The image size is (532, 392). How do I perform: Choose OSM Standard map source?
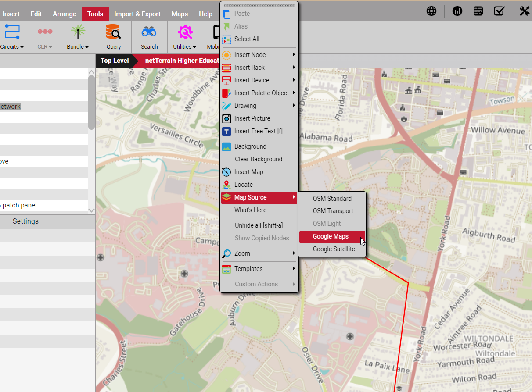332,199
